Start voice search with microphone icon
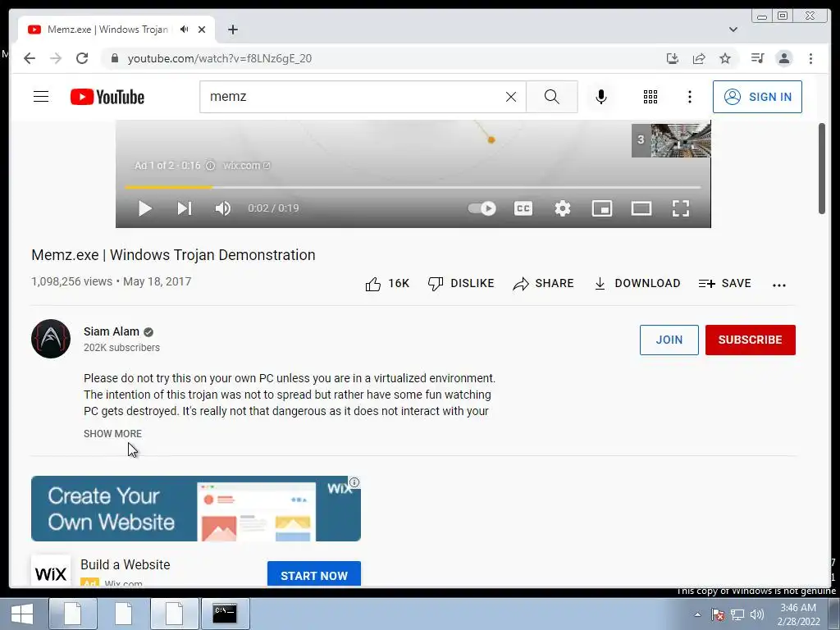Viewport: 840px width, 630px height. 601,97
